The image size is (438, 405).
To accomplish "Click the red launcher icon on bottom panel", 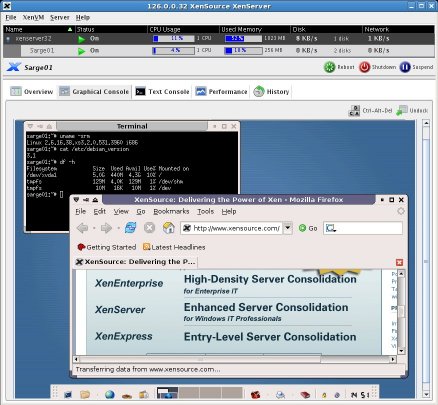I will tap(256, 395).
